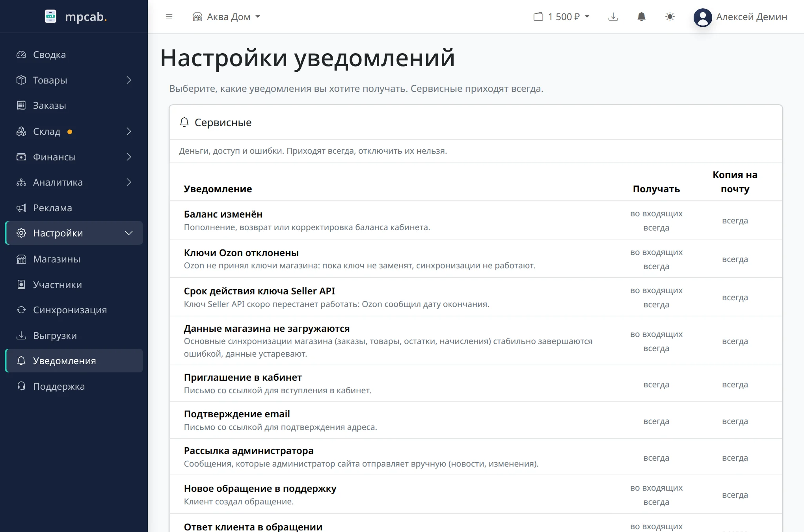The height and width of the screenshot is (532, 804).
Task: Go to Магазины settings page
Action: [x=74, y=259]
